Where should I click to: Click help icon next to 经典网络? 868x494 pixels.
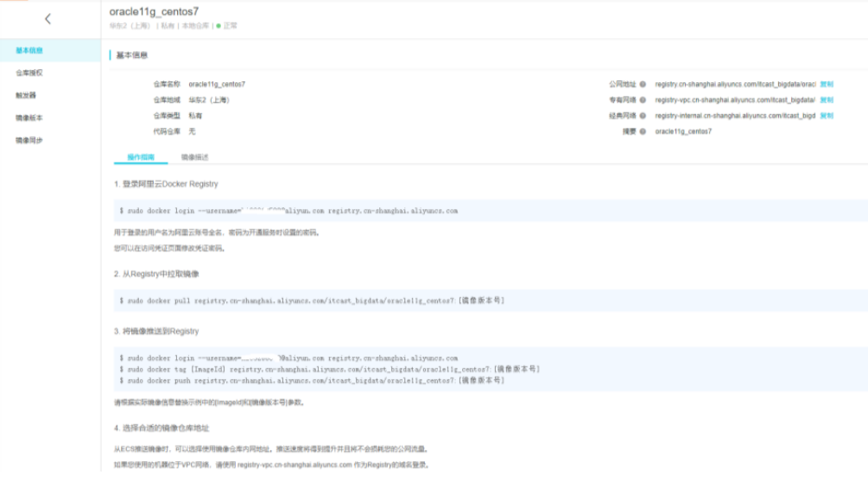[x=643, y=116]
